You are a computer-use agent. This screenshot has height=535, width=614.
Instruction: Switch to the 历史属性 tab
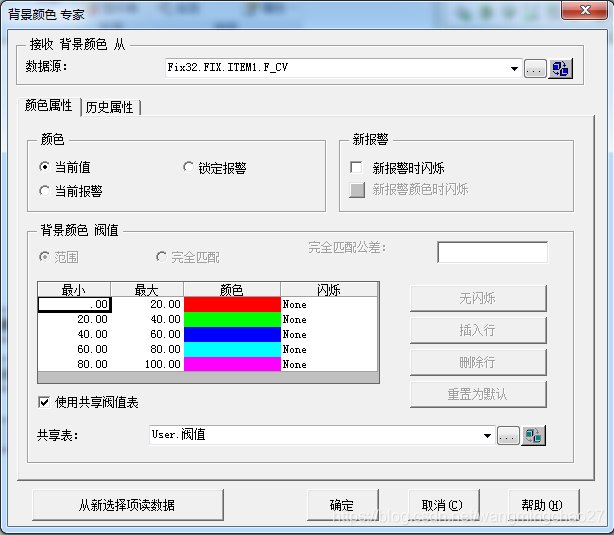point(110,107)
